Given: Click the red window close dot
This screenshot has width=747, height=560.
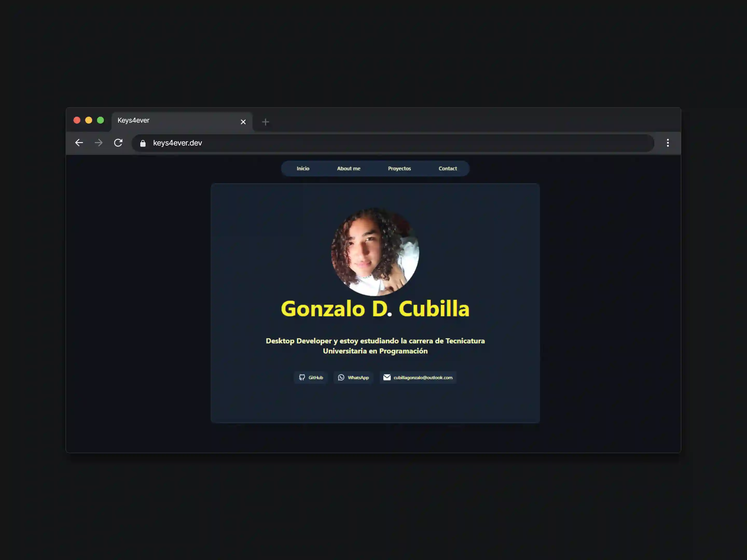Looking at the screenshot, I should pyautogui.click(x=77, y=120).
